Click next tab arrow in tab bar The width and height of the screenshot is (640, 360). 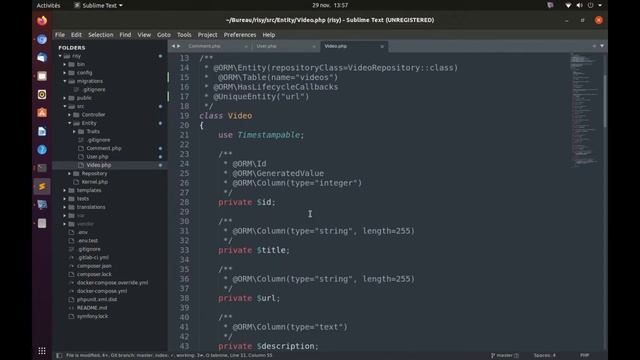178,46
